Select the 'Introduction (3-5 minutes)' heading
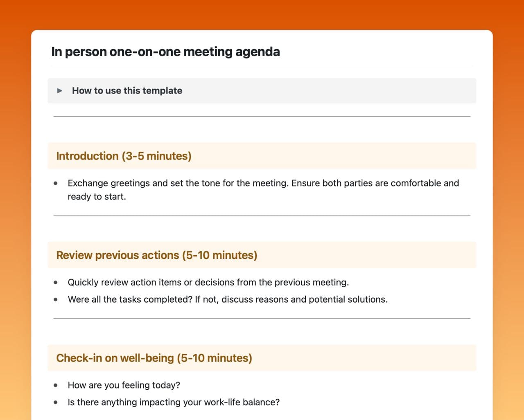Viewport: 524px width, 420px height. [124, 156]
